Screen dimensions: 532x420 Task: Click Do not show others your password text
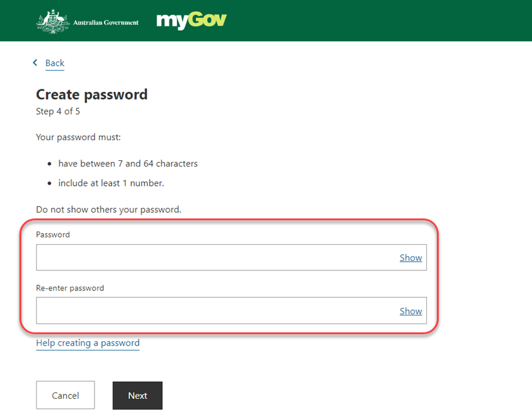[x=108, y=210]
